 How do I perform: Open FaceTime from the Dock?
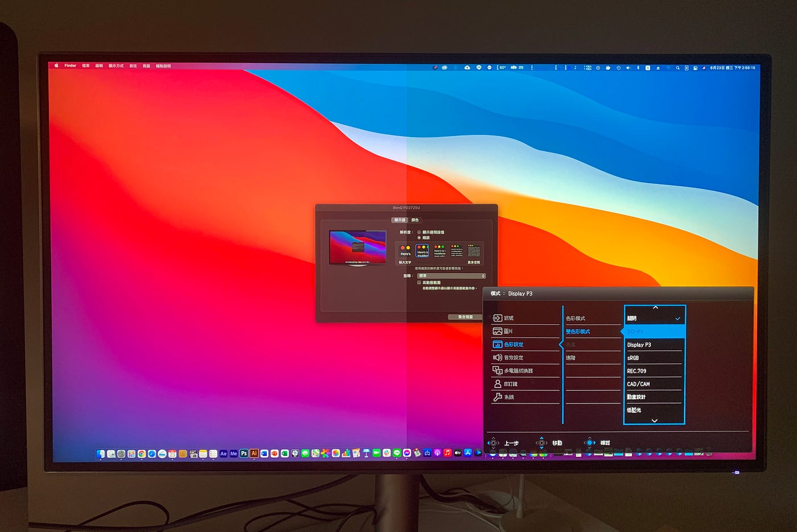point(376,453)
